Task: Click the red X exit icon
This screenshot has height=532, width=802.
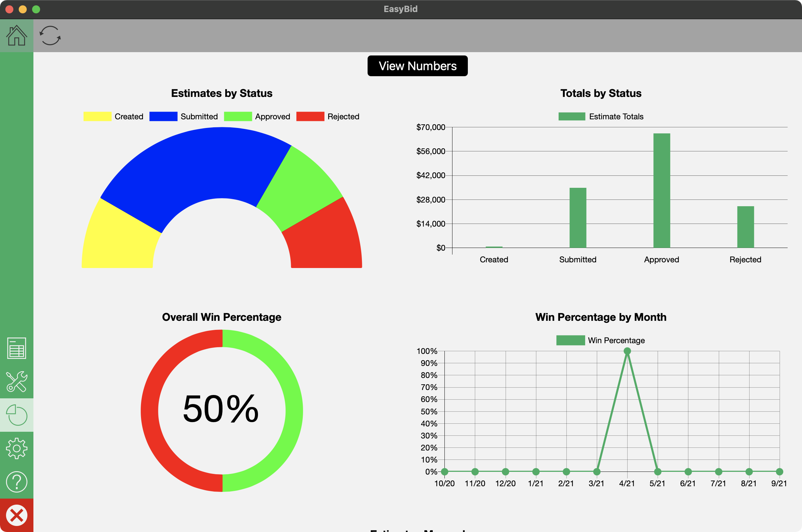Action: point(16,515)
